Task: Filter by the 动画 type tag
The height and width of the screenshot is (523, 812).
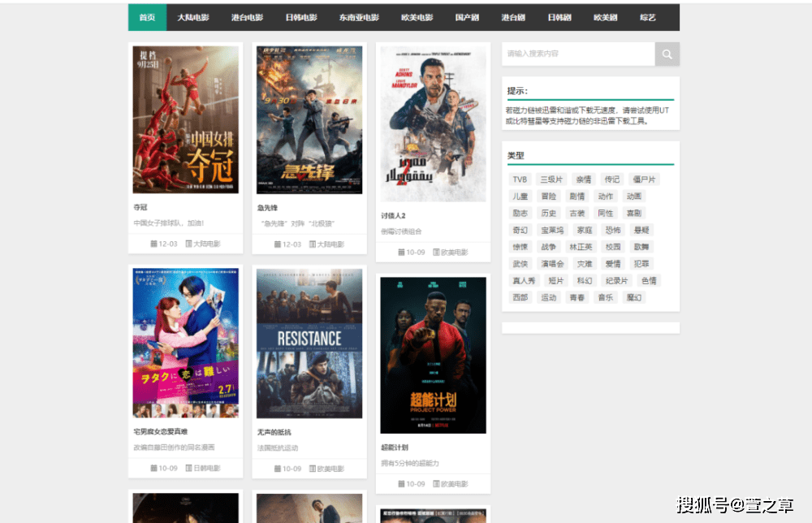Action: (634, 197)
